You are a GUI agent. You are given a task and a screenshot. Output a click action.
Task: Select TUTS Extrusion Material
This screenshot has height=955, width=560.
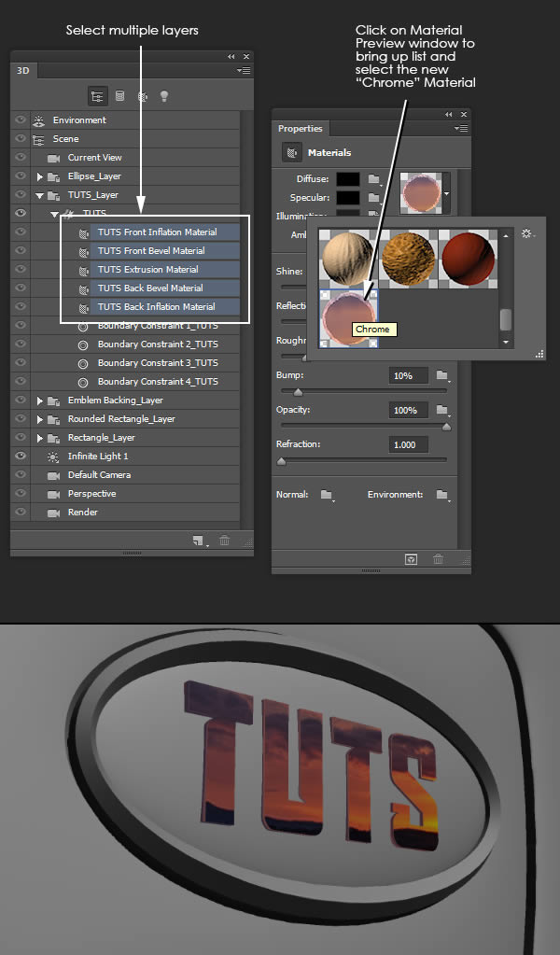coord(165,269)
